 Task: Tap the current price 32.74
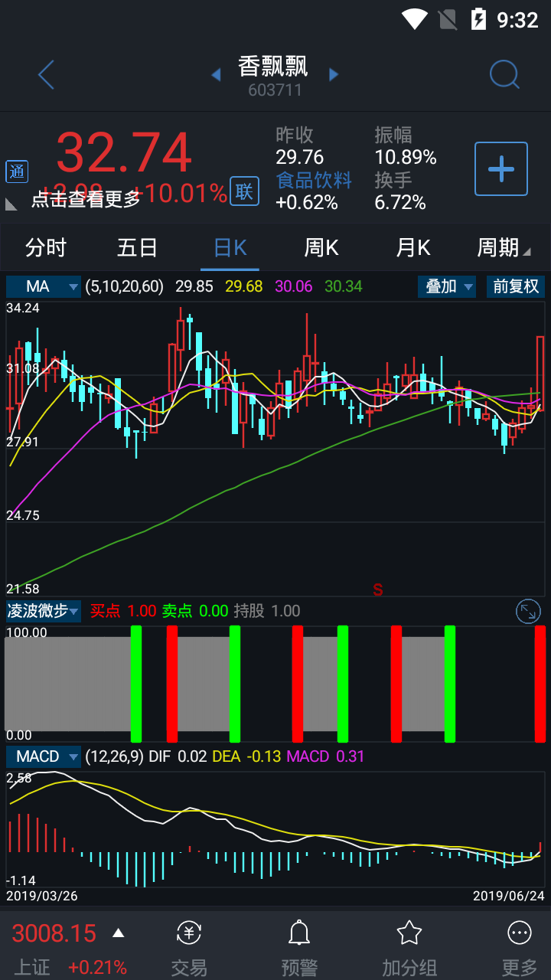click(x=124, y=152)
